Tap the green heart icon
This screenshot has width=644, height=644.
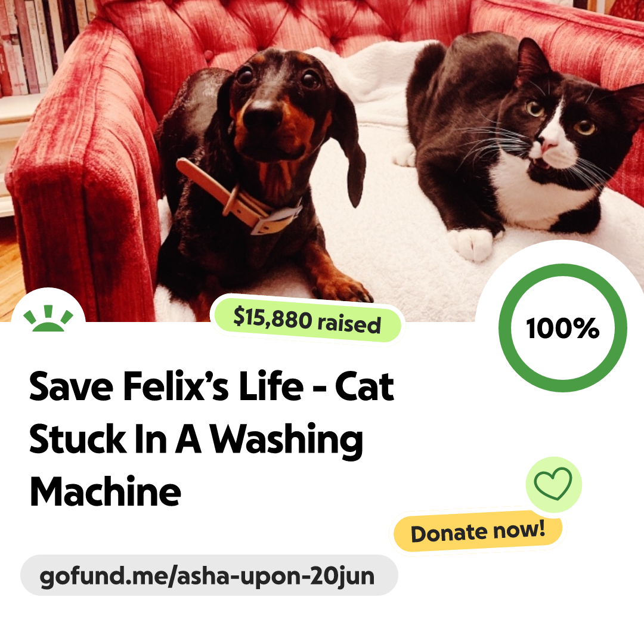pyautogui.click(x=553, y=484)
